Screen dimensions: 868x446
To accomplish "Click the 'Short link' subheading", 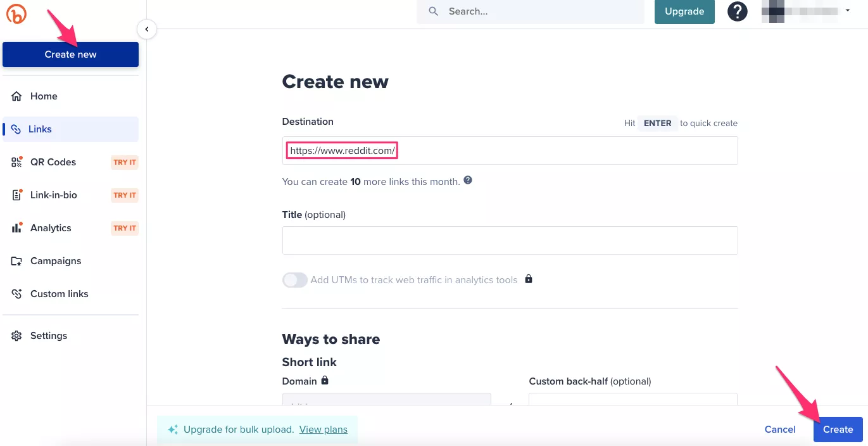I will (x=310, y=362).
